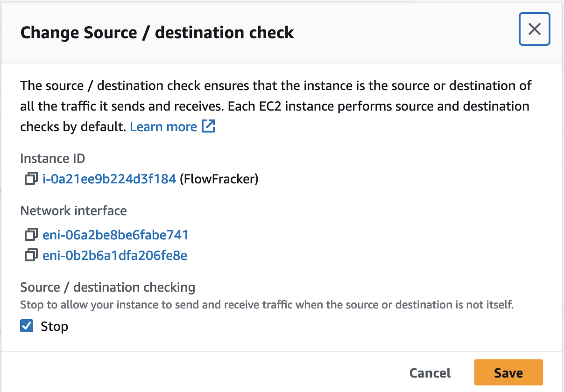The image size is (564, 392).
Task: Copy network interface ID eni-06a2be8be6fabe741
Action: 31,234
